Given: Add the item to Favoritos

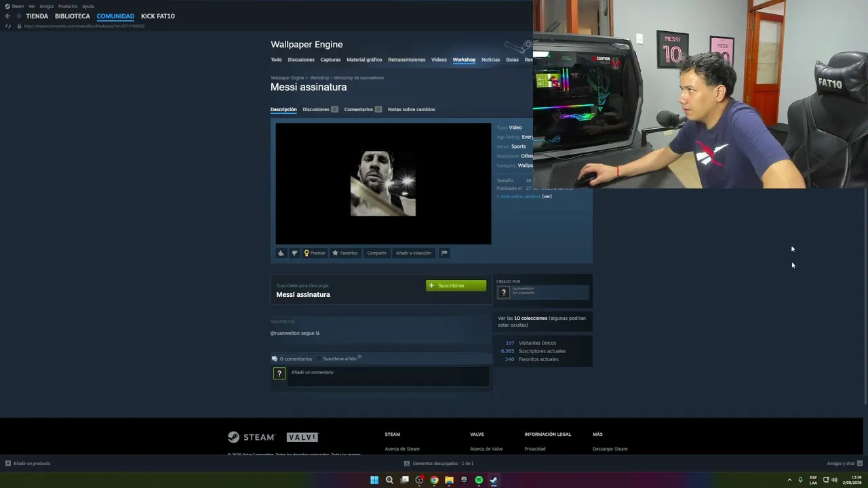Looking at the screenshot, I should [x=345, y=253].
